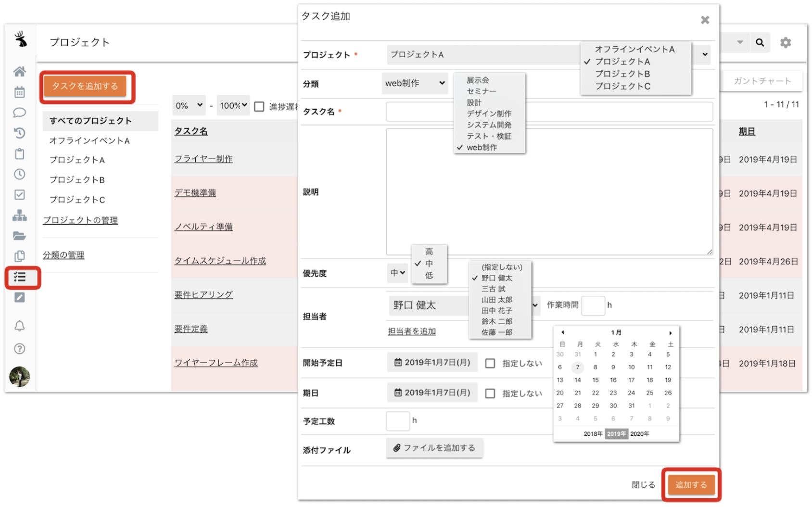Open the 開始予定日 date picker button
The width and height of the screenshot is (812, 507).
432,362
